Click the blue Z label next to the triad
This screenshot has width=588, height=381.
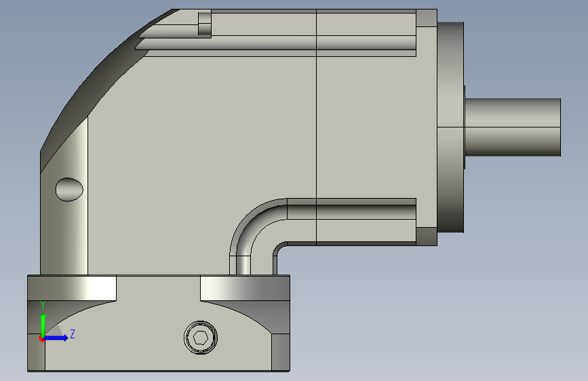(x=73, y=334)
